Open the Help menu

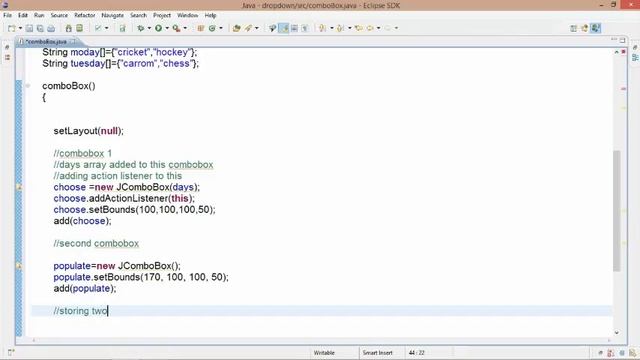[210, 15]
